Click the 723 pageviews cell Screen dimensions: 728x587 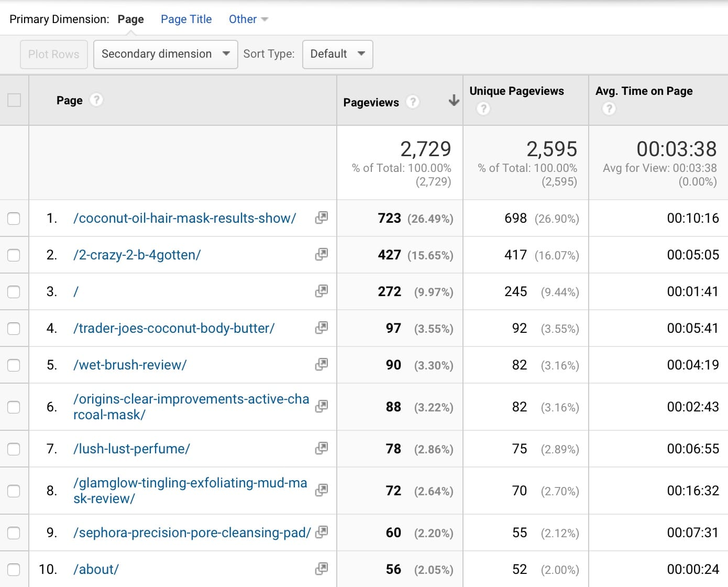point(389,218)
